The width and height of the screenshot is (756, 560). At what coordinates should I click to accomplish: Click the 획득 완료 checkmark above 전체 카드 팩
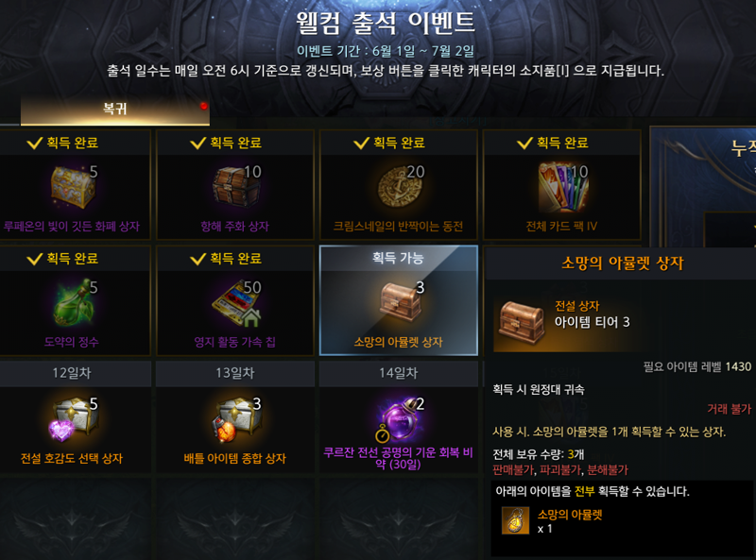(x=524, y=144)
